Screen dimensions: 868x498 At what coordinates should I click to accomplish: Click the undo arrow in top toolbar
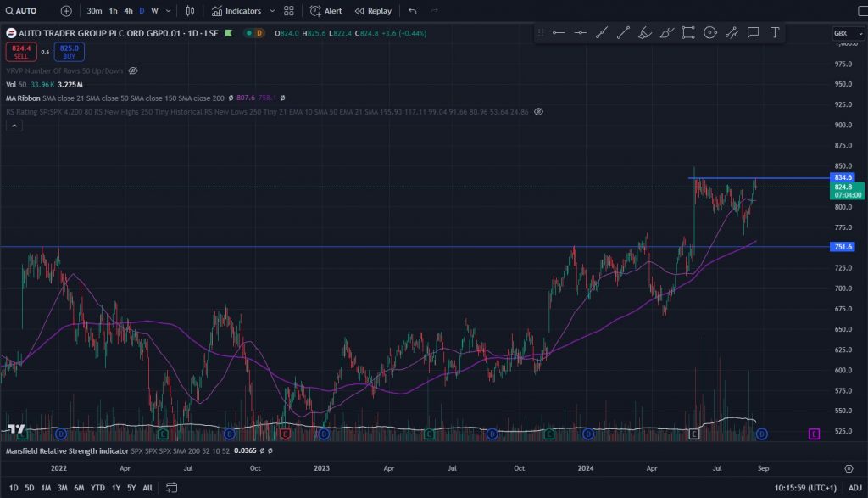[x=413, y=11]
